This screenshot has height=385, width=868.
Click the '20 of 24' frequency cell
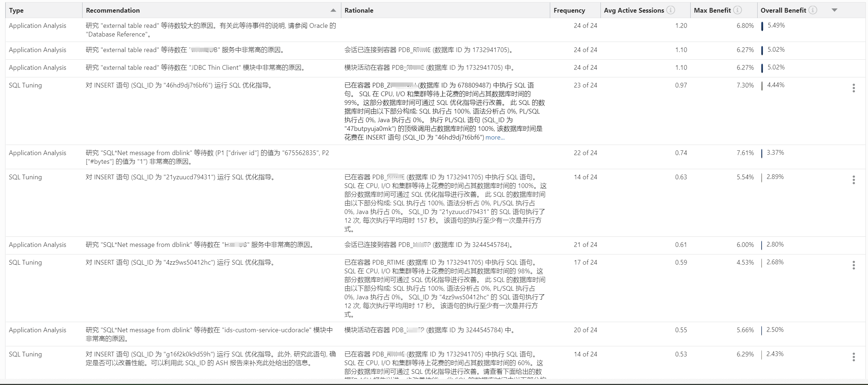tap(585, 330)
